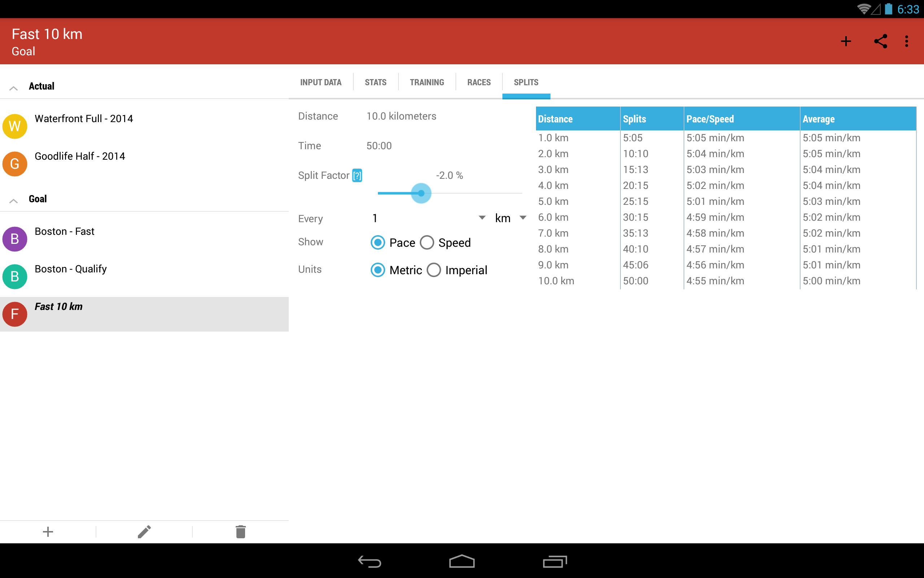This screenshot has height=578, width=924.
Task: Select the Fast 10 km goal row
Action: pos(144,314)
